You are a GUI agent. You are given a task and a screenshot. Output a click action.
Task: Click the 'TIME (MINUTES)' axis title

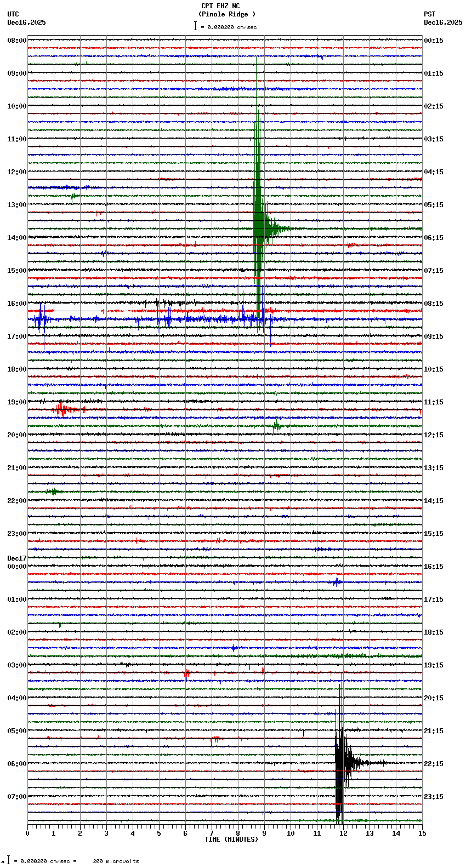tap(231, 840)
